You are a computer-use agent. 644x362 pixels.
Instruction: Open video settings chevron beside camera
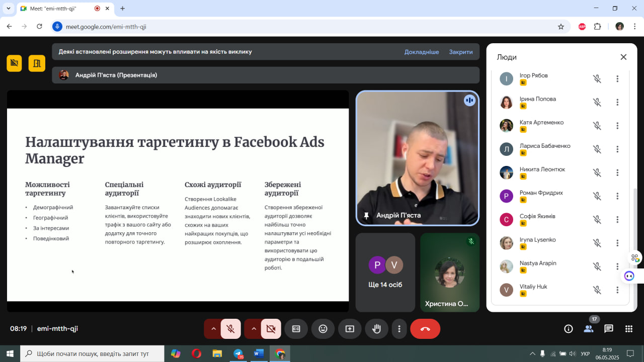point(254,329)
